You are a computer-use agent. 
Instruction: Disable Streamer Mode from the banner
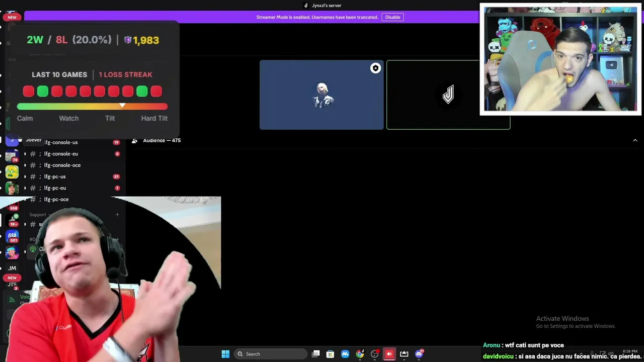pyautogui.click(x=392, y=17)
